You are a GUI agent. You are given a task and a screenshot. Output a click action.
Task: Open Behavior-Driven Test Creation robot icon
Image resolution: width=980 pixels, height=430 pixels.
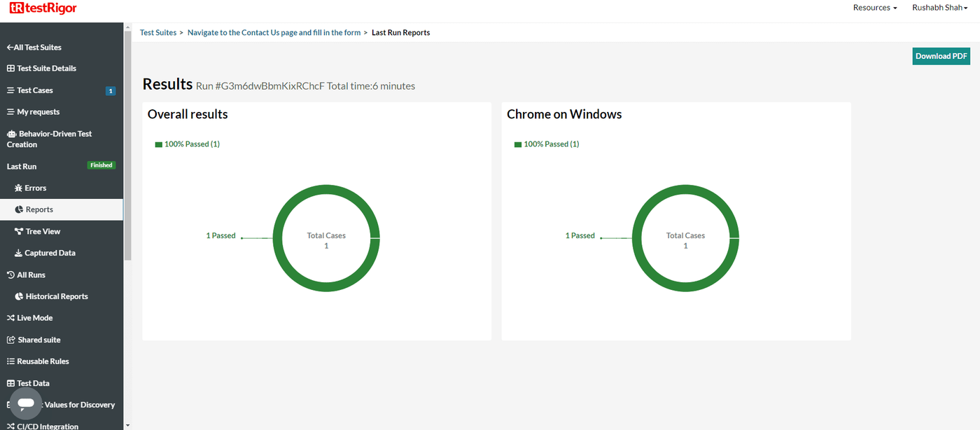click(x=11, y=134)
